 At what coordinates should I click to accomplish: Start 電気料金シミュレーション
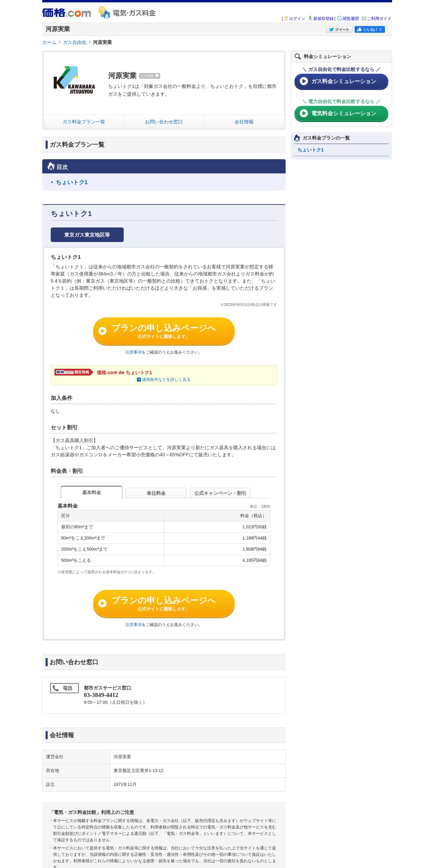pyautogui.click(x=341, y=114)
